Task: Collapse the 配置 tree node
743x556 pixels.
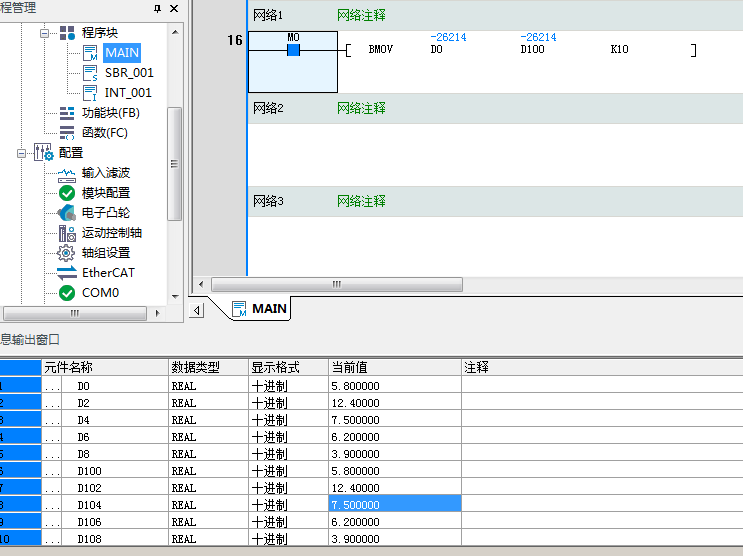Action: 21,153
